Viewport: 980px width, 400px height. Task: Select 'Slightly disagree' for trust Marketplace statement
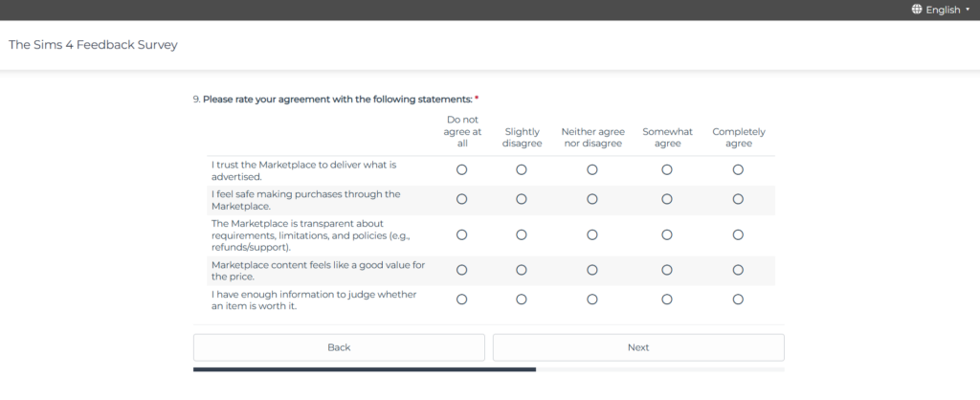[x=522, y=170]
